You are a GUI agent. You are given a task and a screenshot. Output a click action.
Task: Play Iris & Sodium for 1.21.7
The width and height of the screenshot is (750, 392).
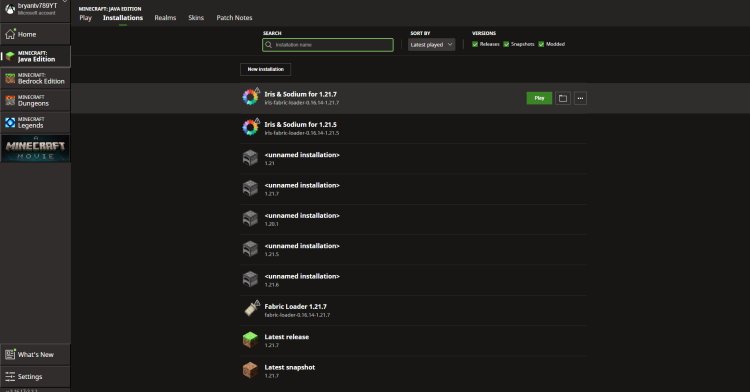pos(539,98)
